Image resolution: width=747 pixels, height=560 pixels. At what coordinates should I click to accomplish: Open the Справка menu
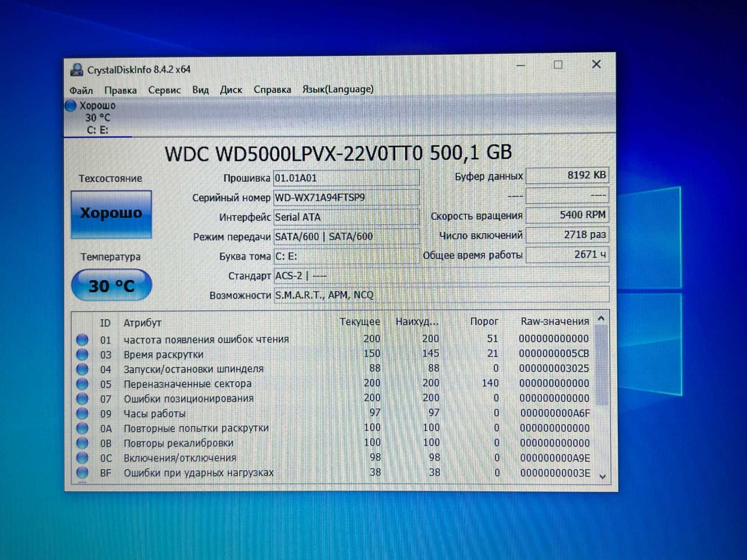coord(272,90)
